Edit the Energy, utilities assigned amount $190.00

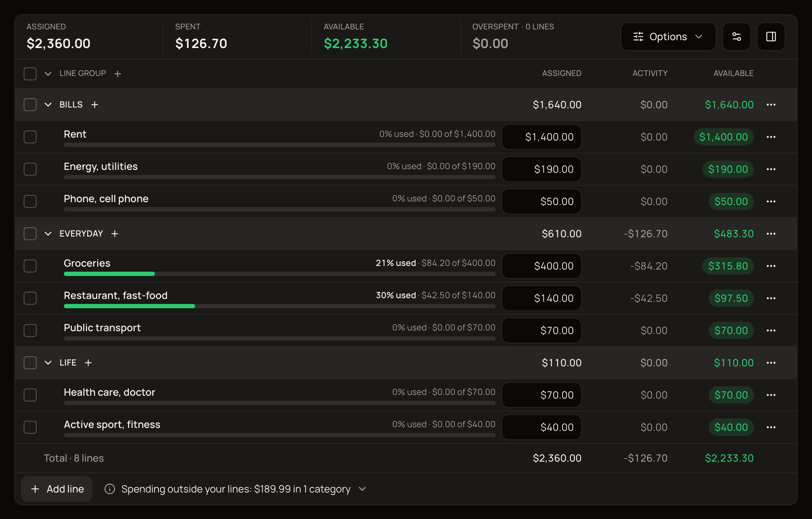(542, 169)
